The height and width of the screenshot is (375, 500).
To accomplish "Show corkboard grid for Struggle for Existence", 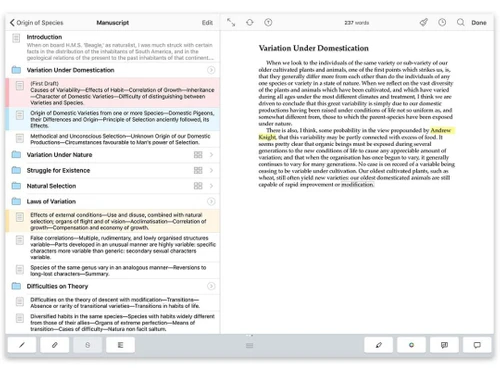I will point(198,170).
